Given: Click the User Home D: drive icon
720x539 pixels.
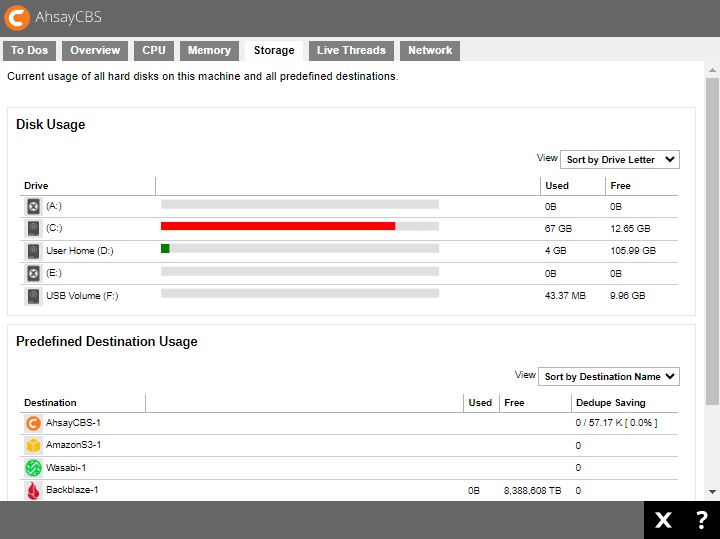Looking at the screenshot, I should [33, 251].
